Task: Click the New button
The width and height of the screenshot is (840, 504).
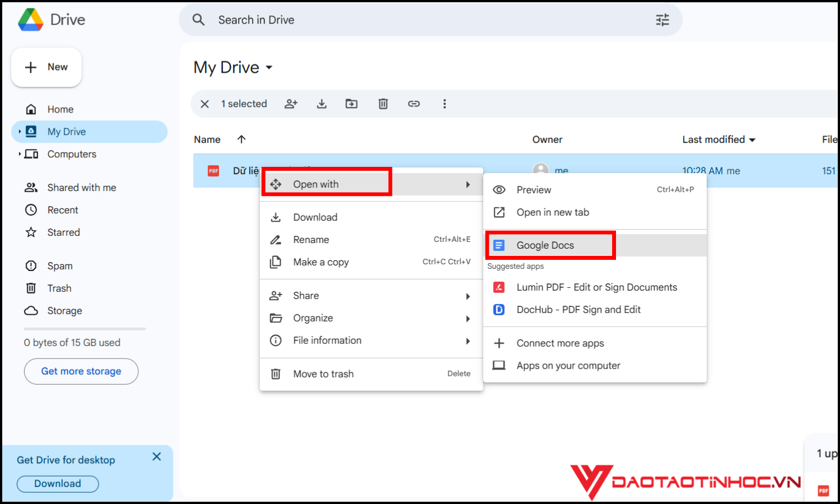Action: (46, 67)
